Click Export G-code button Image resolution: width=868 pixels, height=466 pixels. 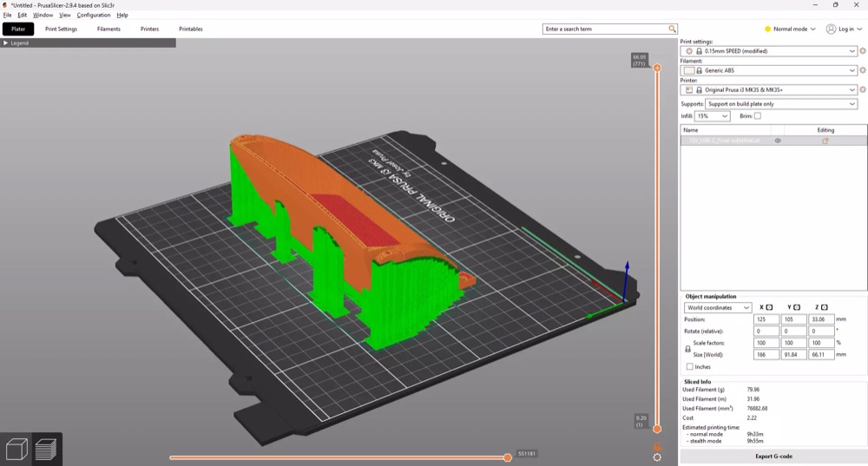click(773, 456)
